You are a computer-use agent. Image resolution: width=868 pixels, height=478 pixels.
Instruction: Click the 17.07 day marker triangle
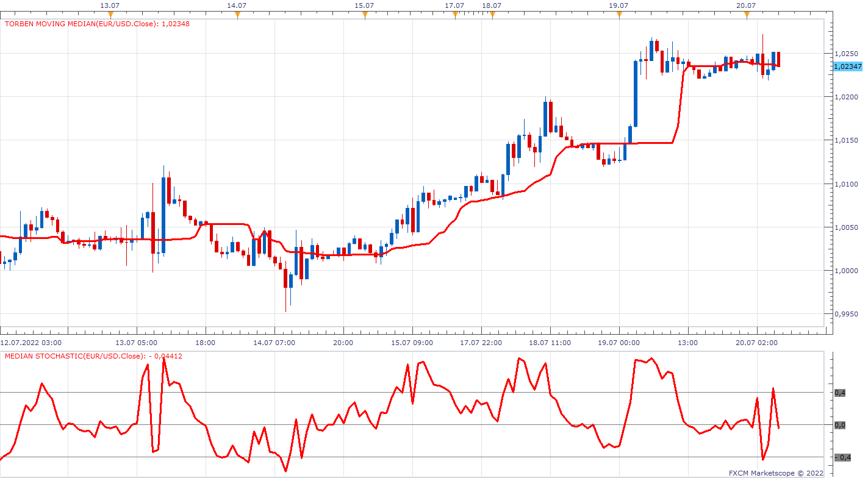point(455,15)
